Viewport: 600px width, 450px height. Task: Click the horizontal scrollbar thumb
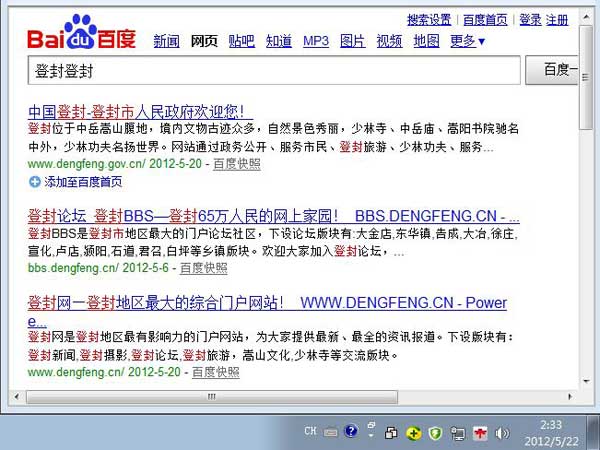[x=212, y=397]
